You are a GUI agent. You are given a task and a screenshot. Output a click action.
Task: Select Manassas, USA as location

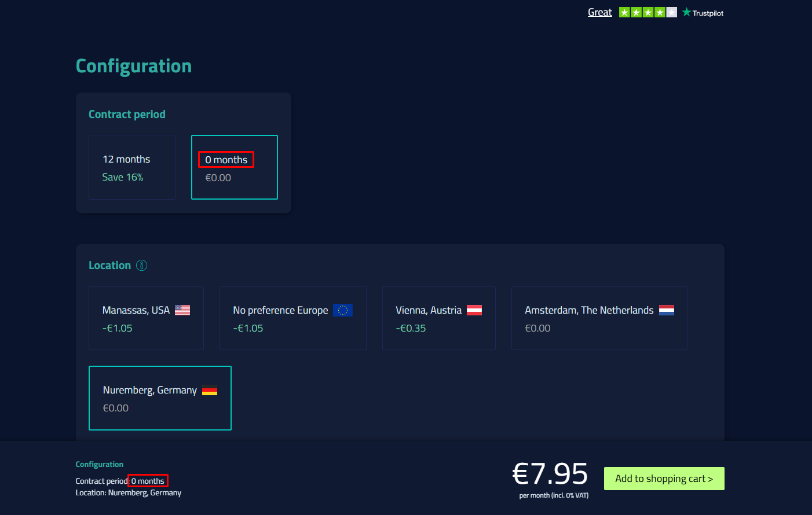point(146,318)
